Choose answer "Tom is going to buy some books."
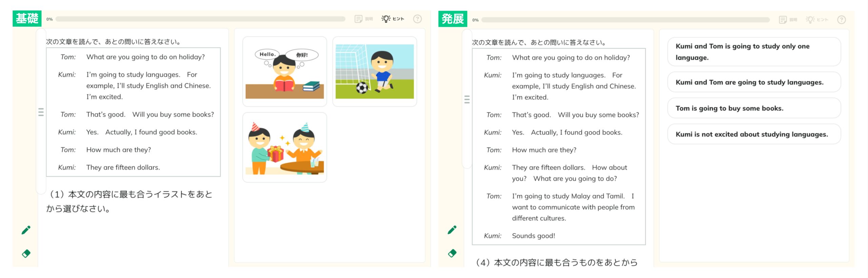Screen dimensions: 868x278 tap(754, 108)
